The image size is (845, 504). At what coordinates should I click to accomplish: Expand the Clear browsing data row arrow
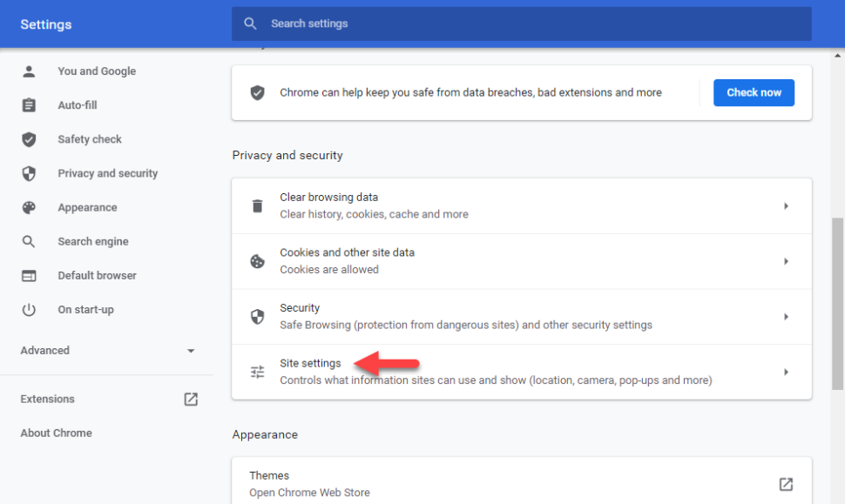pos(787,206)
